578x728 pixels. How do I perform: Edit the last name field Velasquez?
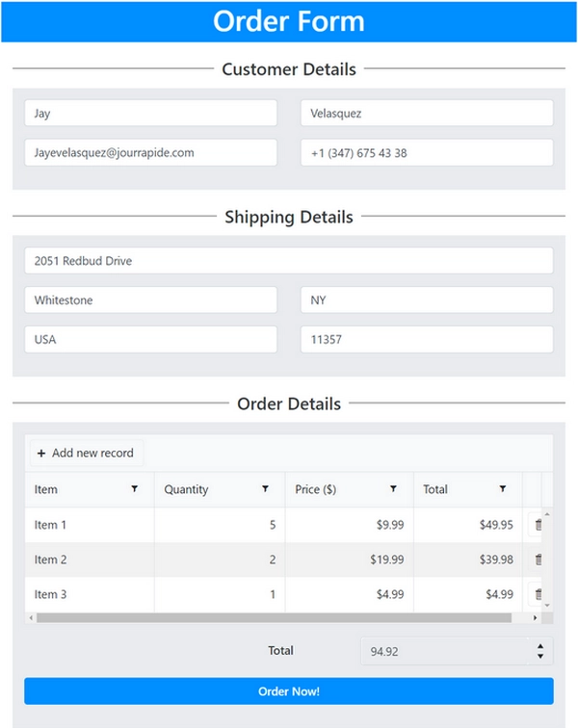(427, 113)
